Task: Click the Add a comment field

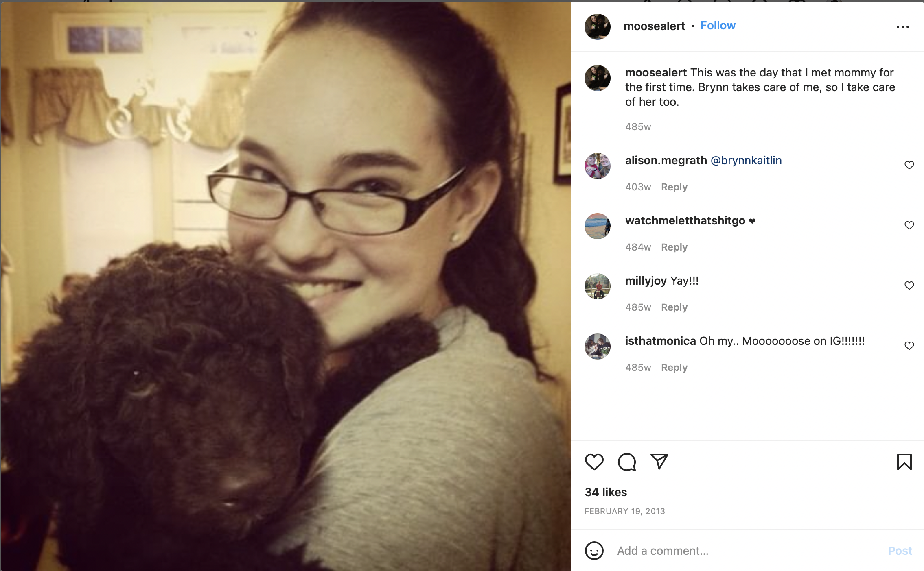Action: coord(749,551)
